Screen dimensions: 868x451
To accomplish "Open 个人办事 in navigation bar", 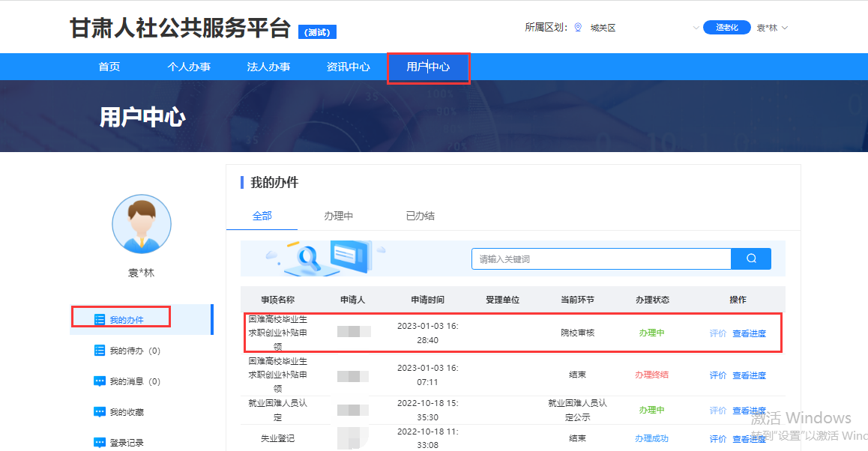I will (x=189, y=67).
